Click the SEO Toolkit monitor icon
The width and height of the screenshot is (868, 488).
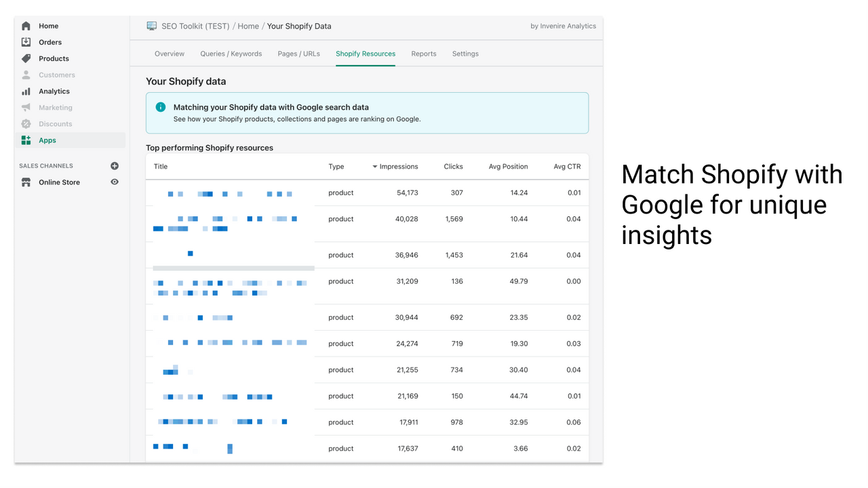[x=152, y=26]
